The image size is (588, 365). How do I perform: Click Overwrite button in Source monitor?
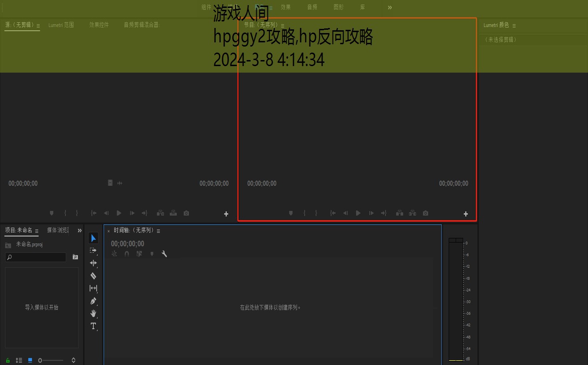pos(173,213)
